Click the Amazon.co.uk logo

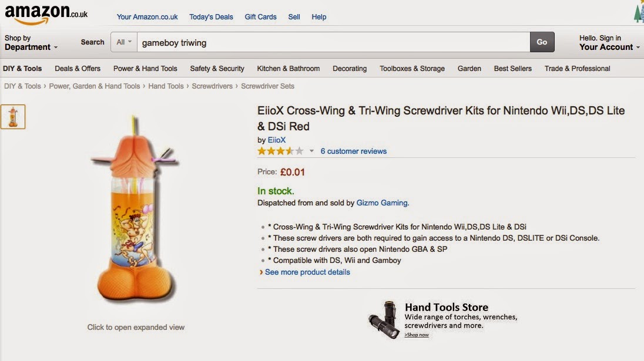coord(46,13)
